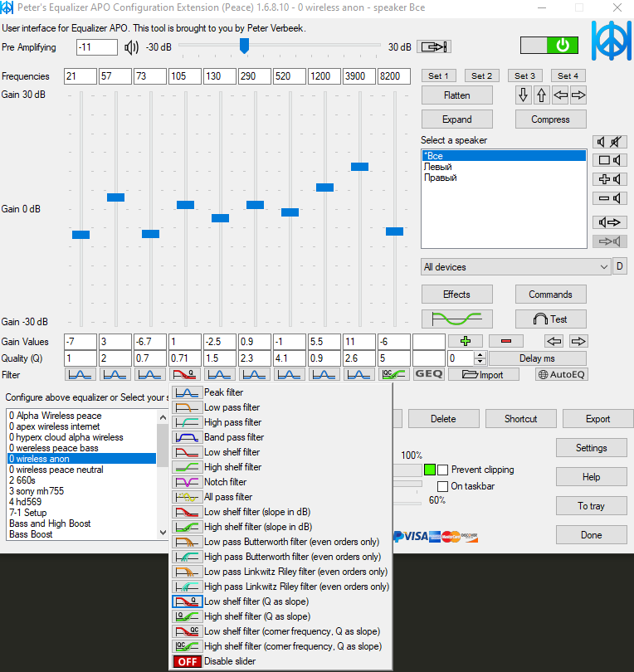Shift frequencies left with the left arrow

[560, 95]
